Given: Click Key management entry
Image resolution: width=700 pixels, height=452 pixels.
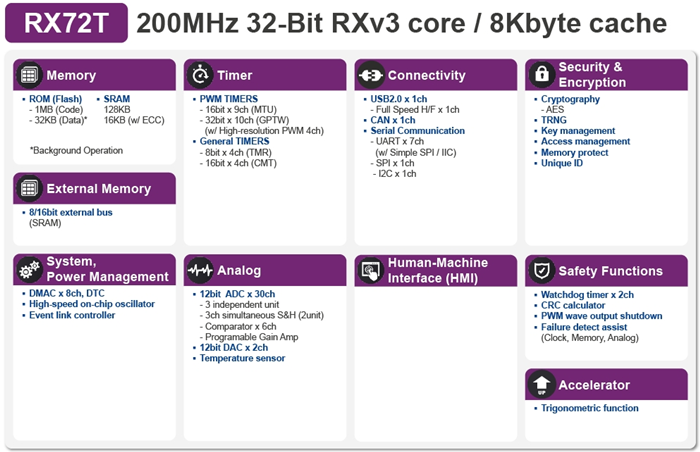Looking at the screenshot, I should pyautogui.click(x=578, y=131).
